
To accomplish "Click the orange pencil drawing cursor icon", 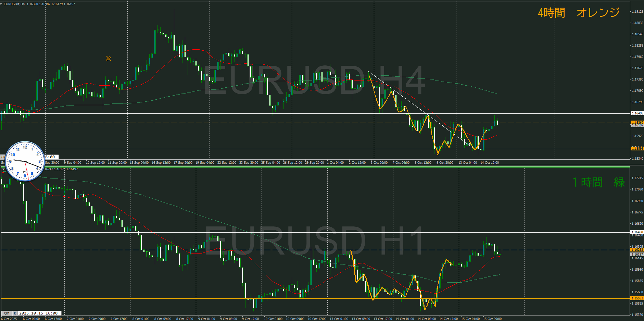I will [109, 59].
